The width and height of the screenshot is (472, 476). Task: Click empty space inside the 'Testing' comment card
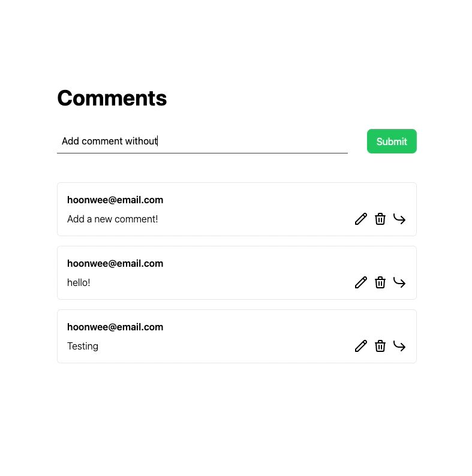pyautogui.click(x=252, y=336)
